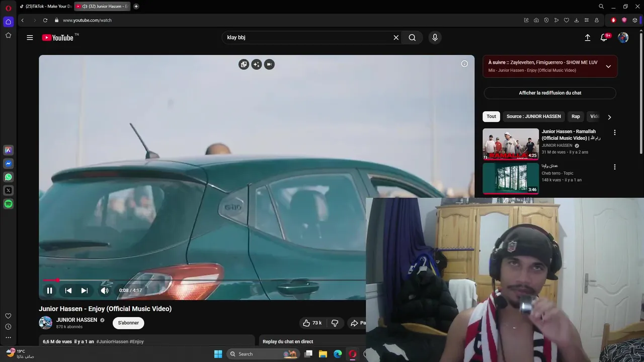The image size is (644, 362).
Task: Open the Cheb terro video thumbnail
Action: pyautogui.click(x=511, y=178)
